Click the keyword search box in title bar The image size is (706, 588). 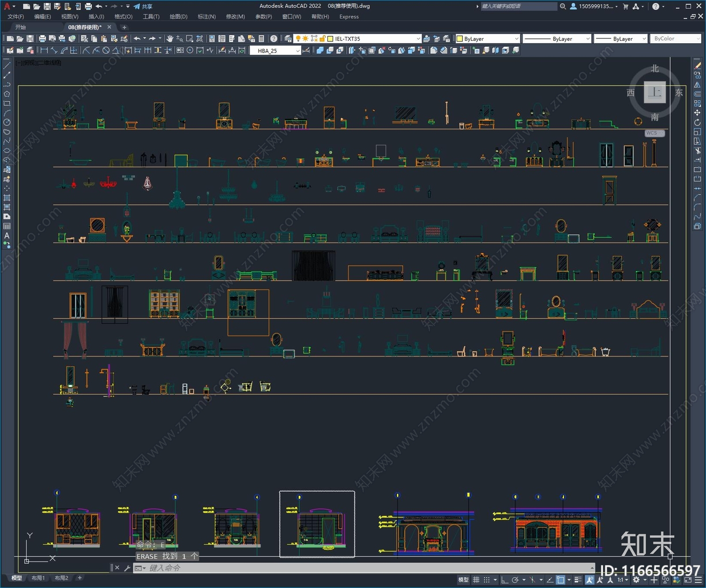(x=519, y=6)
